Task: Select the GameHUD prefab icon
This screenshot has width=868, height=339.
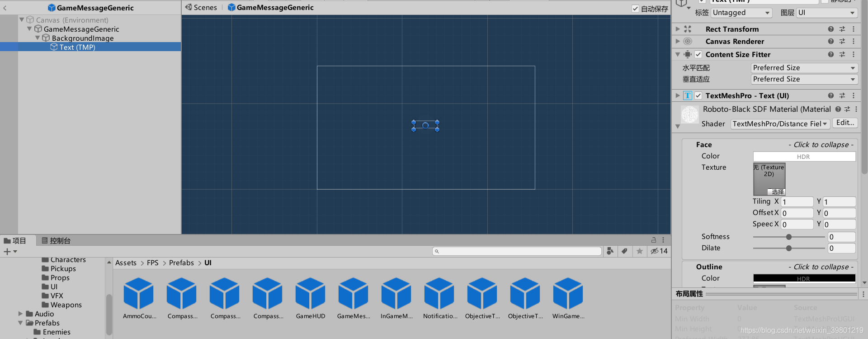Action: point(310,294)
